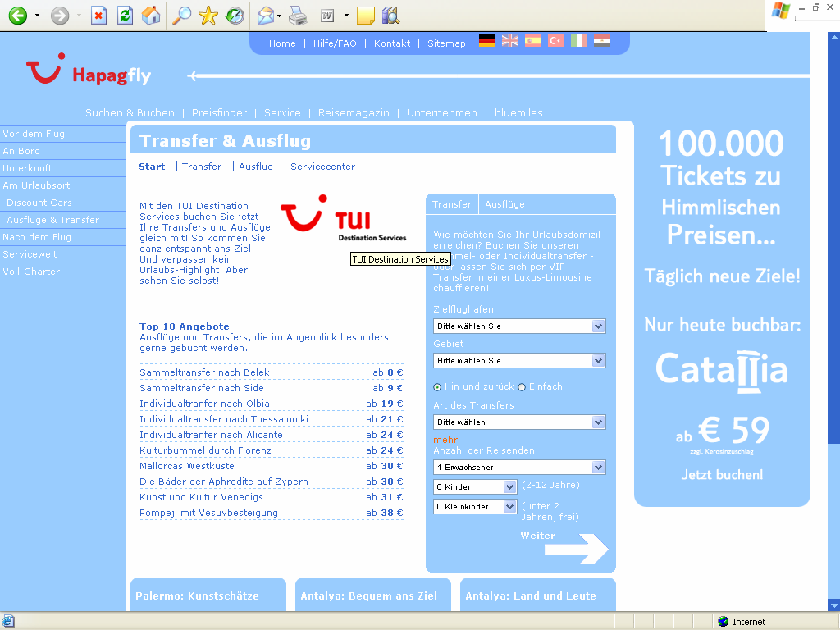840x630 pixels.
Task: Open Sammeltransfer nach Belek offer
Action: (271, 372)
